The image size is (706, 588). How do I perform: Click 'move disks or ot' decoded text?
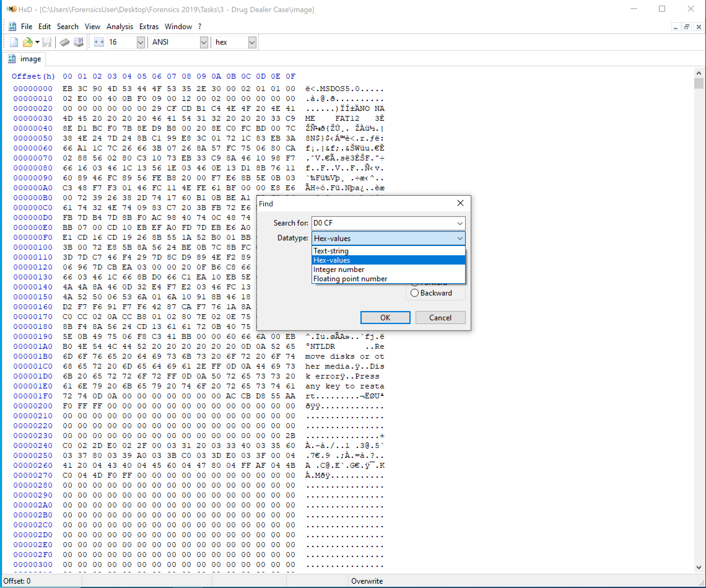345,356
